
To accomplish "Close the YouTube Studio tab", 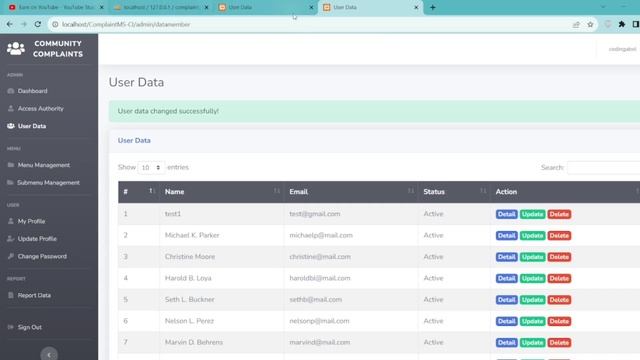I will (102, 7).
